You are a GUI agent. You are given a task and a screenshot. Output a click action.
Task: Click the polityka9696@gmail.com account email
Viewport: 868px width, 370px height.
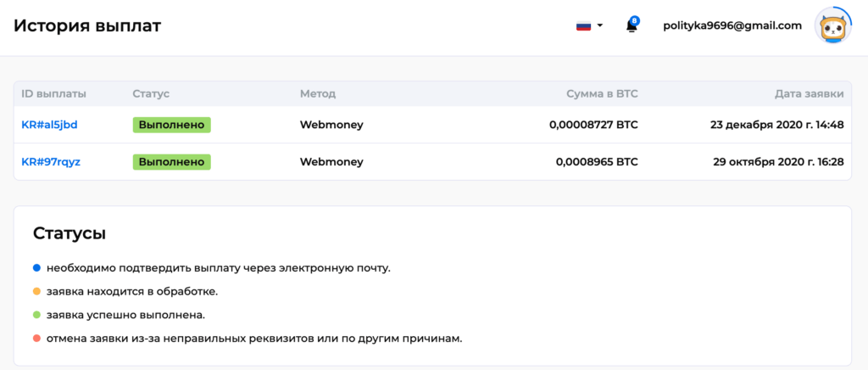click(x=732, y=25)
